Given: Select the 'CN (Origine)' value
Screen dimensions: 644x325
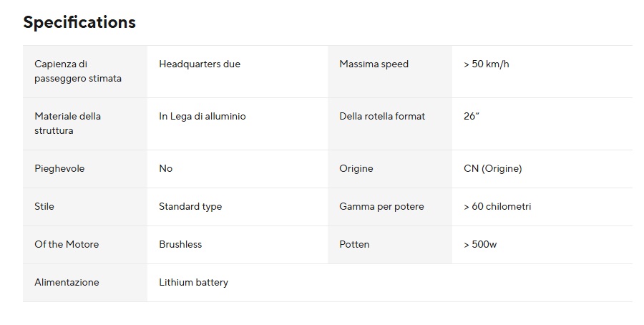Looking at the screenshot, I should [x=492, y=168].
